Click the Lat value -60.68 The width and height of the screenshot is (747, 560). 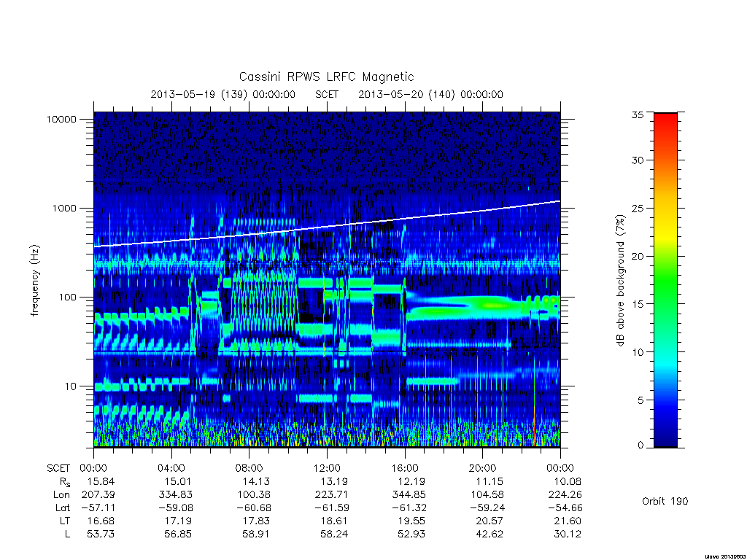253,507
